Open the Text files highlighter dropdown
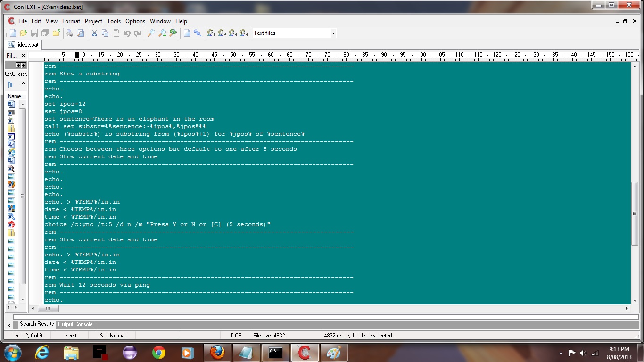 pyautogui.click(x=333, y=33)
